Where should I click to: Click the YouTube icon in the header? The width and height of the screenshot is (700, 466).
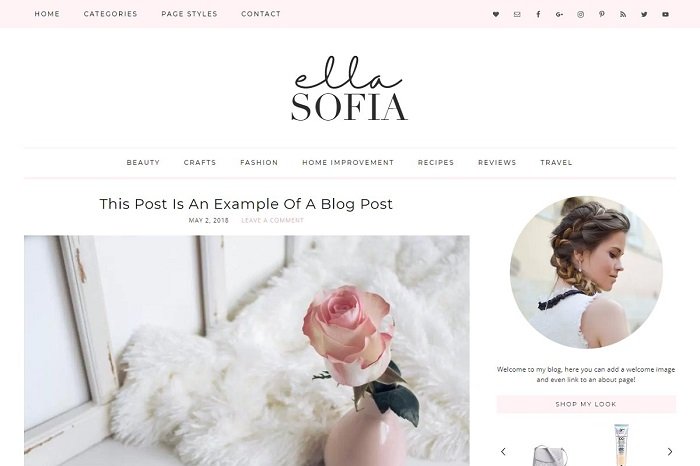[665, 14]
